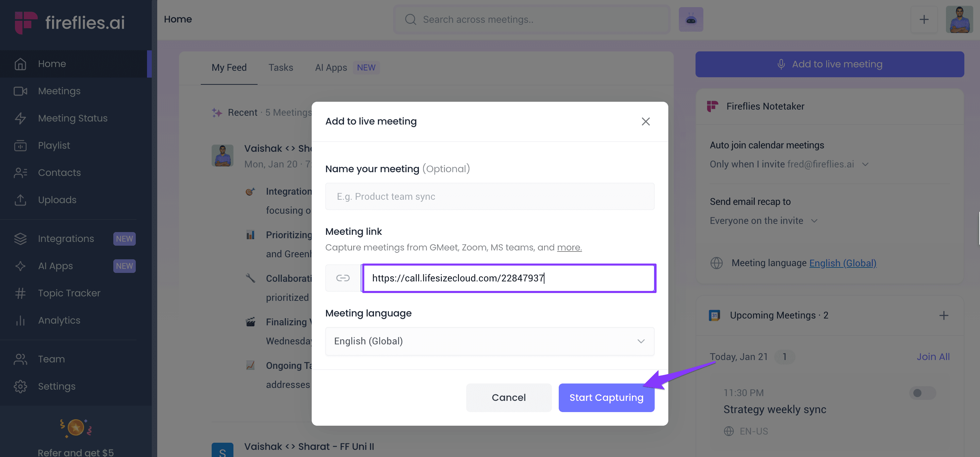Toggle the Strategy weekly sync join switch
Viewport: 980px width, 457px height.
tap(922, 393)
